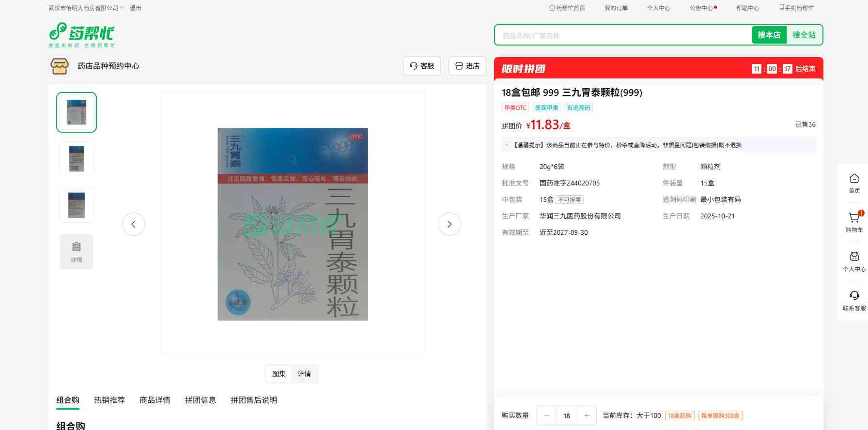This screenshot has width=868, height=430.
Task: Click 进店 to enter the store
Action: 467,66
